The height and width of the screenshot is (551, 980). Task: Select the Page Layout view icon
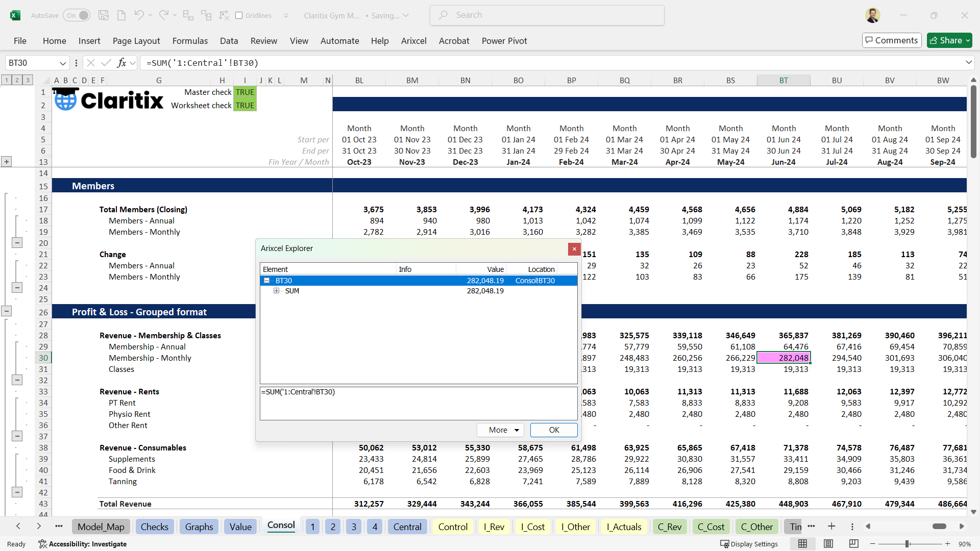tap(828, 544)
